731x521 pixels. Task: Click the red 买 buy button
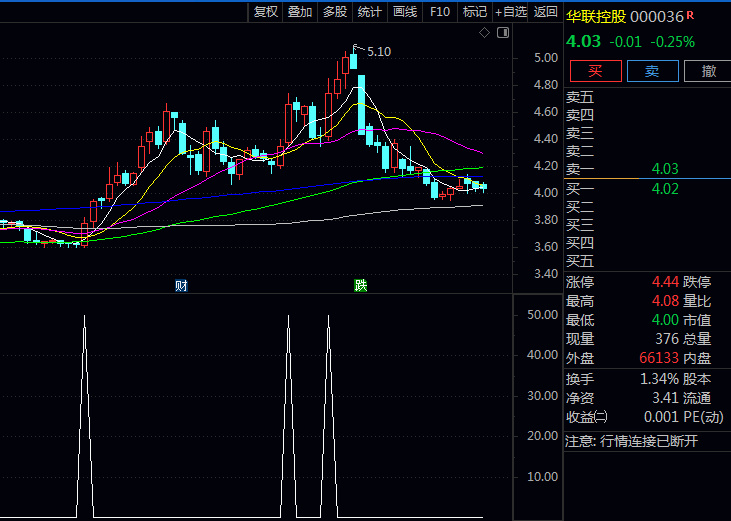point(595,71)
